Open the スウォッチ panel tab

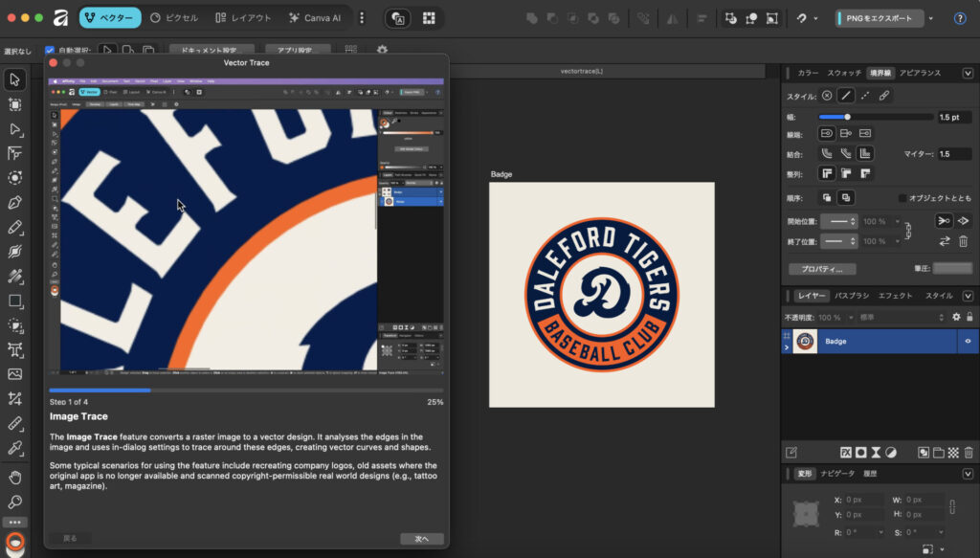tap(844, 73)
